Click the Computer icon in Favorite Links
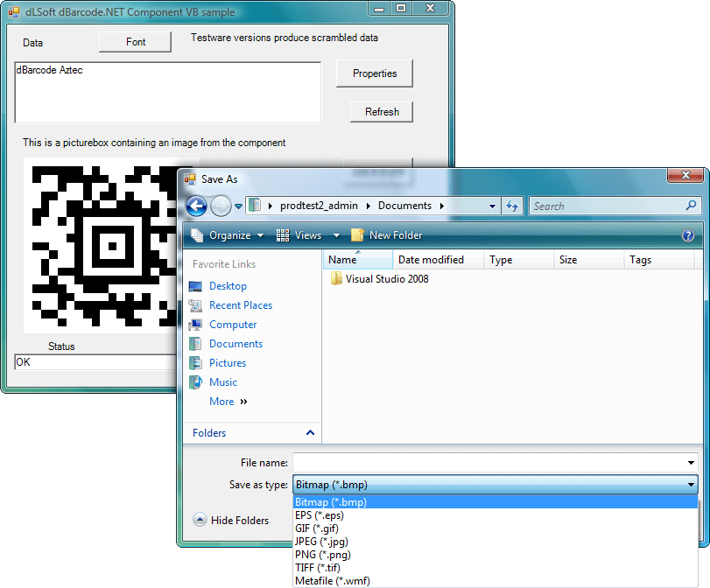This screenshot has height=588, width=710. pyautogui.click(x=195, y=325)
